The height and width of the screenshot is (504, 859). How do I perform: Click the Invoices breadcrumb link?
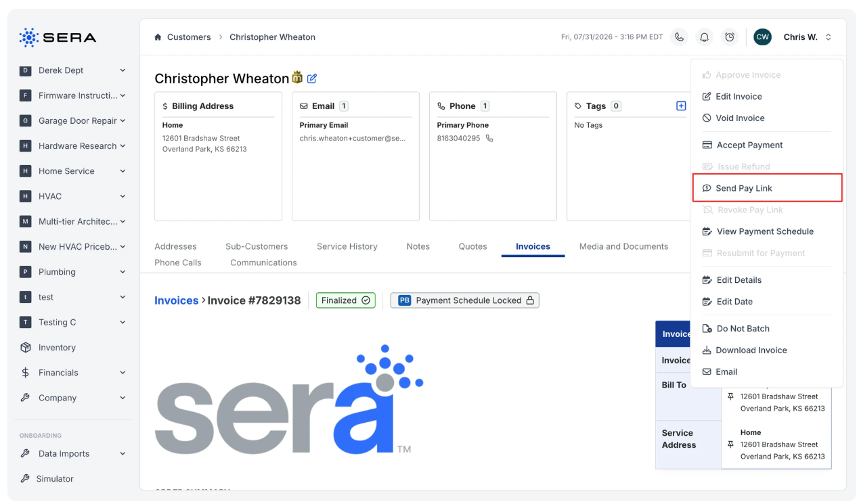tap(177, 300)
